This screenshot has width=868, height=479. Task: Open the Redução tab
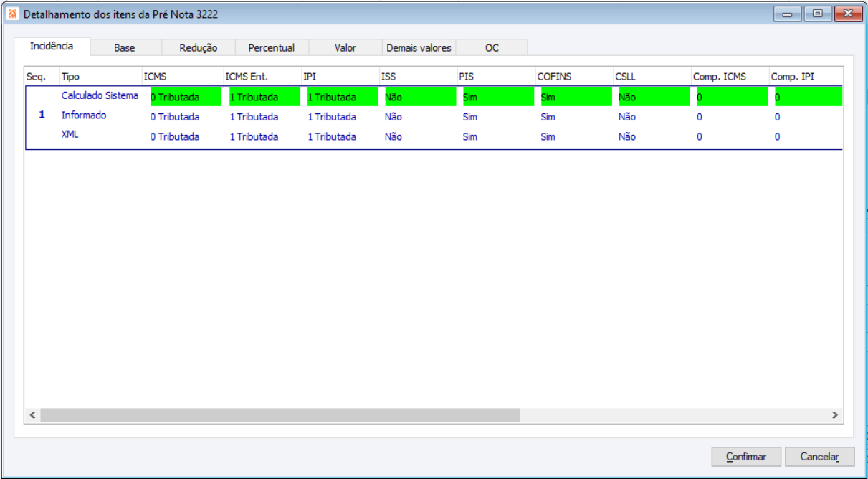pos(198,47)
